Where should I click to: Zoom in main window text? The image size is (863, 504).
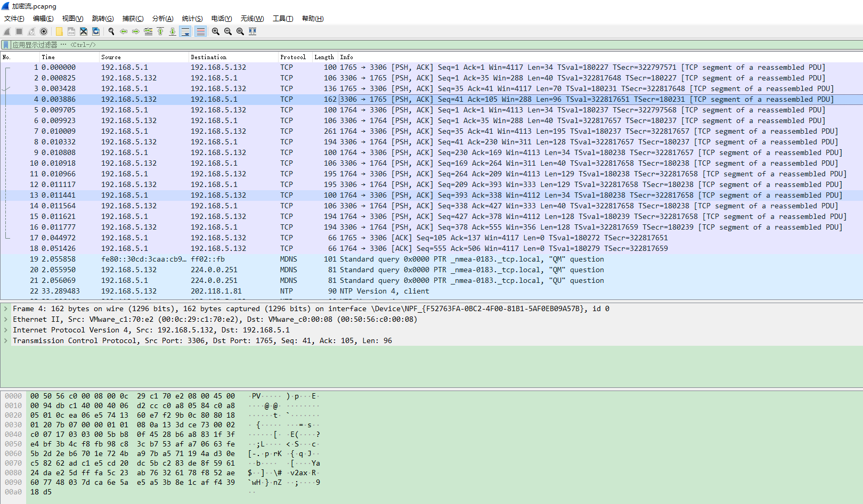click(x=216, y=31)
